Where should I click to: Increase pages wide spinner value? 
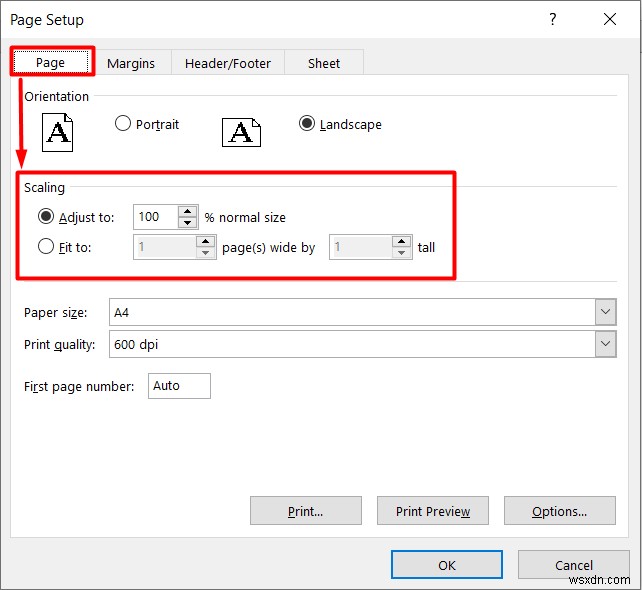click(206, 242)
